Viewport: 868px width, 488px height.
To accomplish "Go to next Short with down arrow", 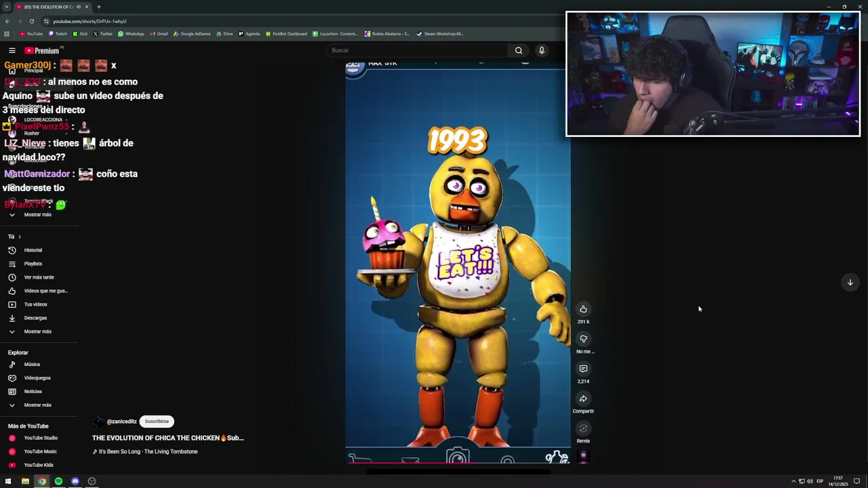I will tap(850, 283).
